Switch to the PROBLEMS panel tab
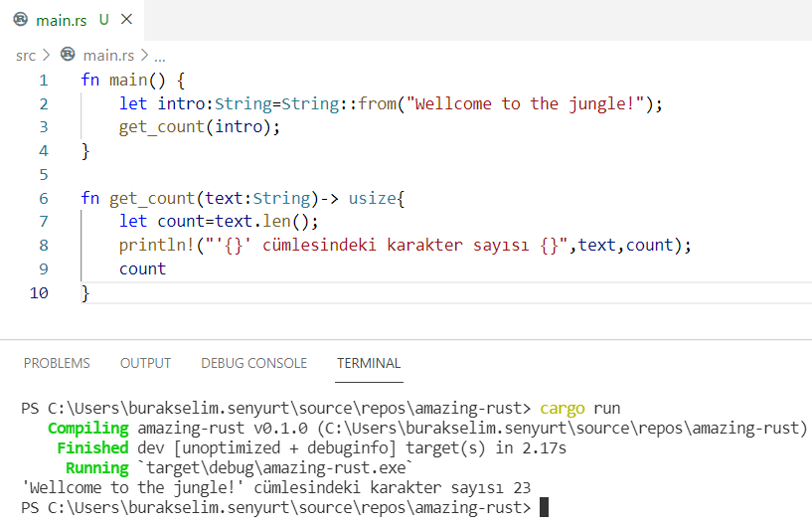Viewport: 812px width, 530px height. pyautogui.click(x=57, y=363)
